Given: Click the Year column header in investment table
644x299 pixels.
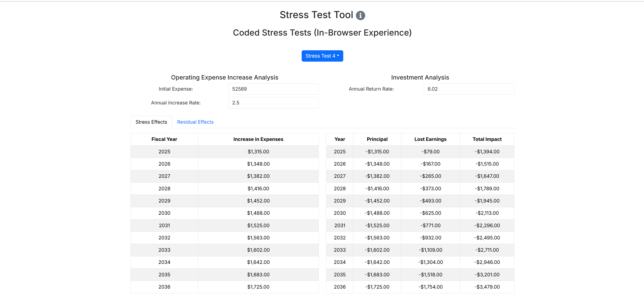Looking at the screenshot, I should [339, 139].
